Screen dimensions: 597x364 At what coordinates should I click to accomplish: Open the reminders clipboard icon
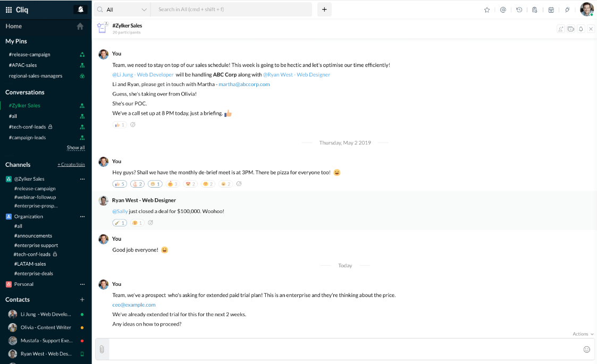[x=535, y=10]
